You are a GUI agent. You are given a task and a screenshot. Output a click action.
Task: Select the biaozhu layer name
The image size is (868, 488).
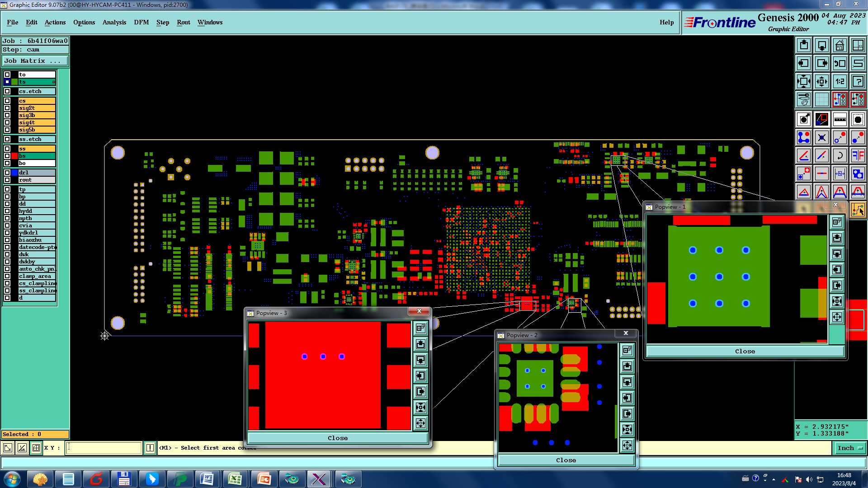click(x=37, y=240)
